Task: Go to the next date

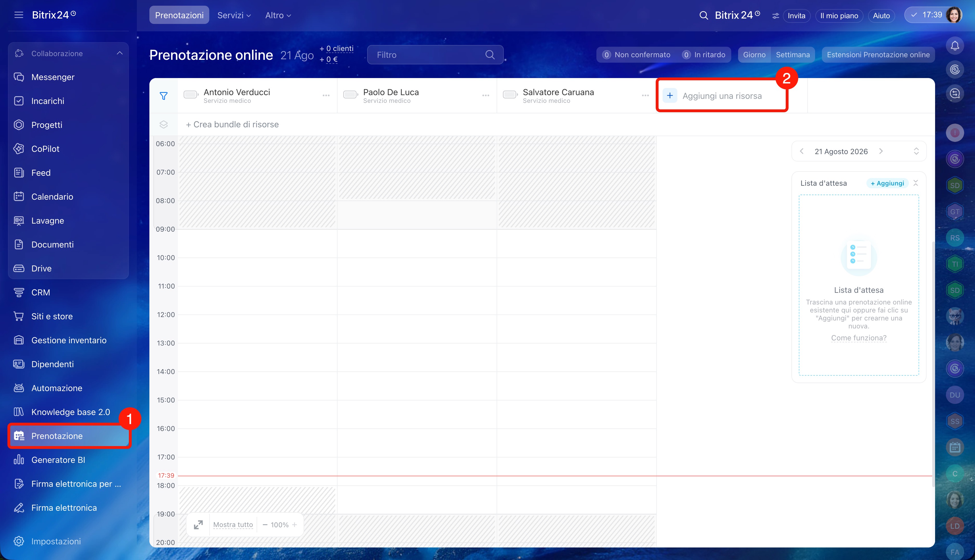Action: click(x=881, y=151)
